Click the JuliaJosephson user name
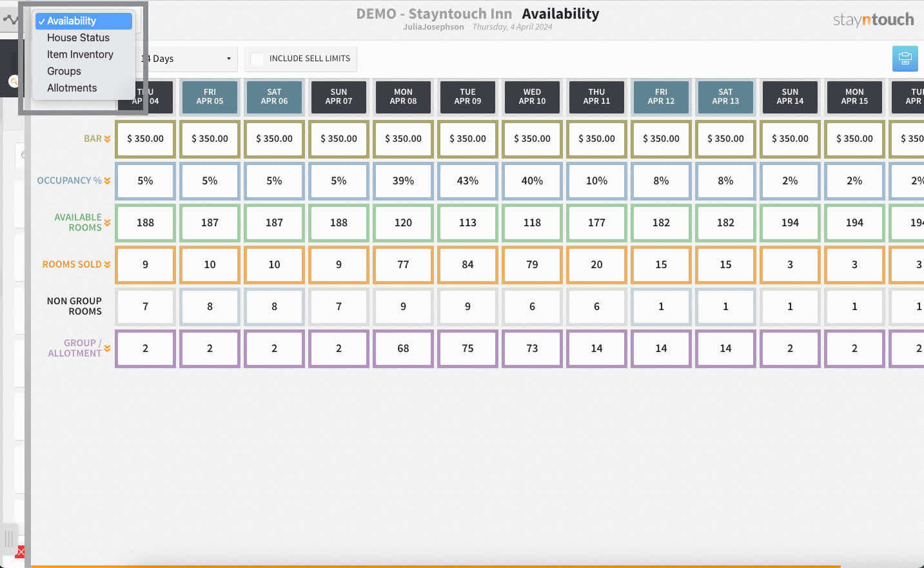924x568 pixels. [x=433, y=27]
